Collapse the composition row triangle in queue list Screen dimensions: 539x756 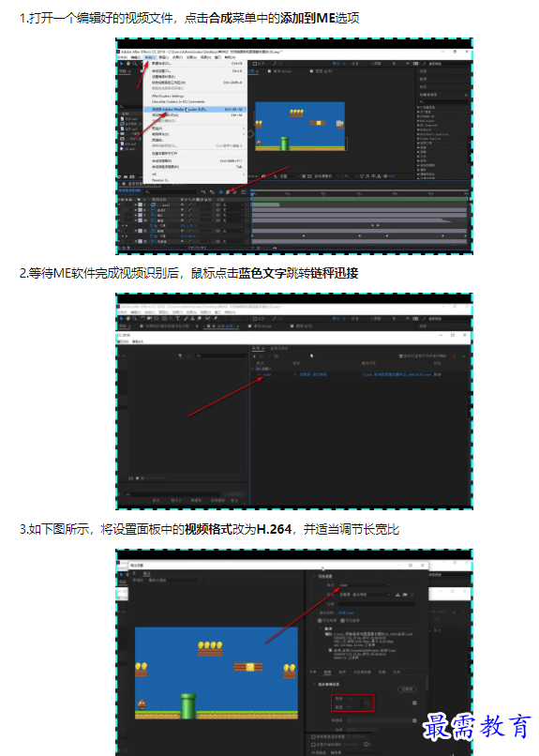[x=252, y=369]
